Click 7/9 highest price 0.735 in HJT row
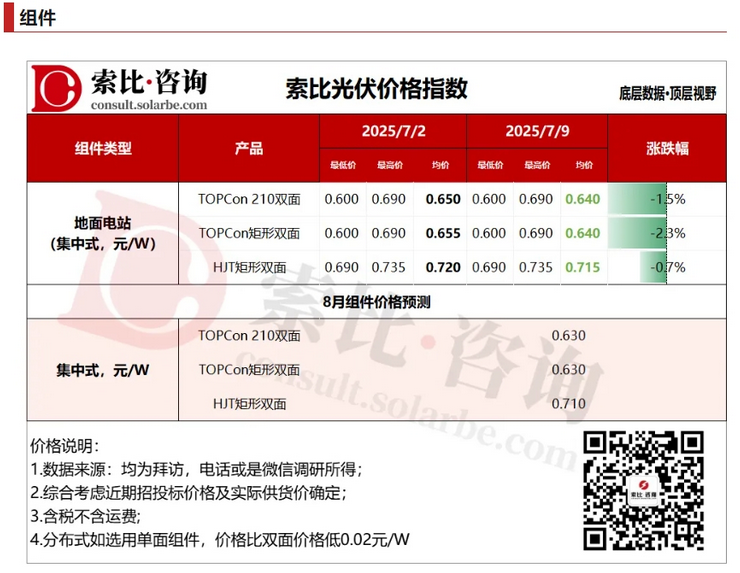This screenshot has height=573, width=740. click(536, 267)
